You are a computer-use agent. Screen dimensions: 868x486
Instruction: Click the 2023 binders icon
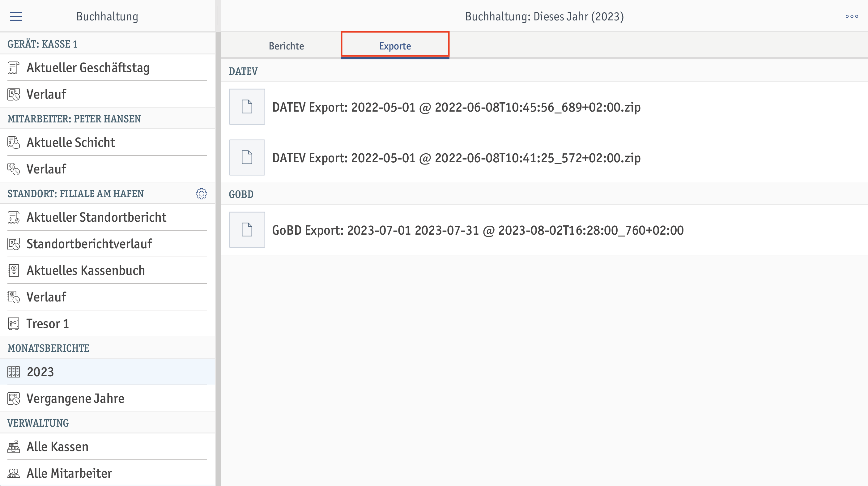14,372
